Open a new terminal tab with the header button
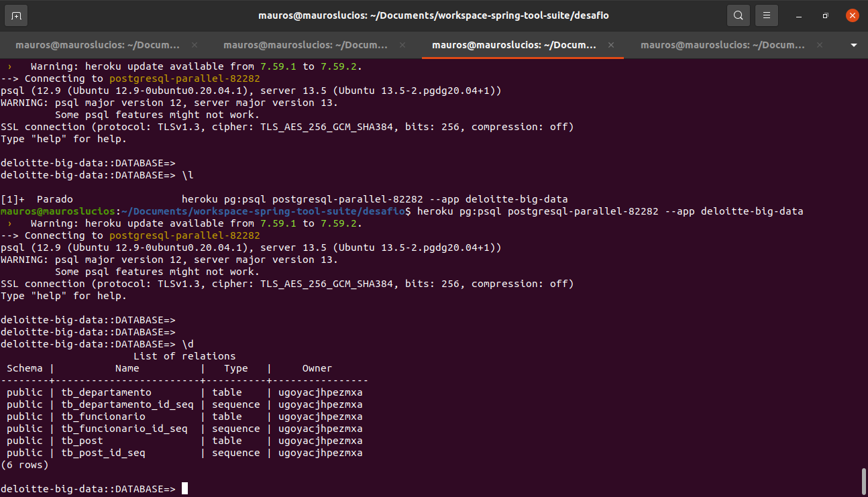The height and width of the screenshot is (497, 868). (x=16, y=15)
